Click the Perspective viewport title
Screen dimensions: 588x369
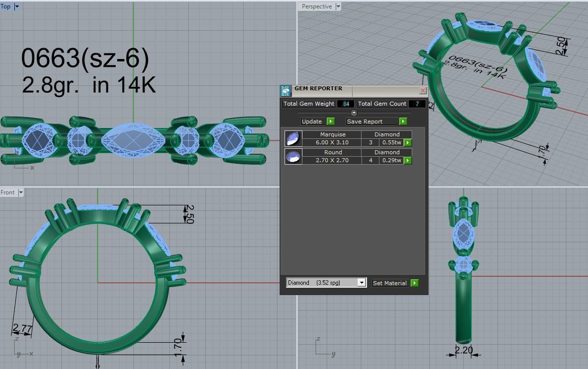point(317,6)
